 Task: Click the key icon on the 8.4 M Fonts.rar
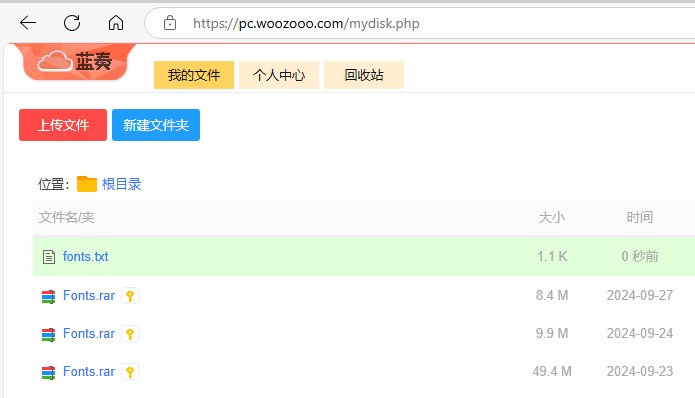pyautogui.click(x=130, y=296)
